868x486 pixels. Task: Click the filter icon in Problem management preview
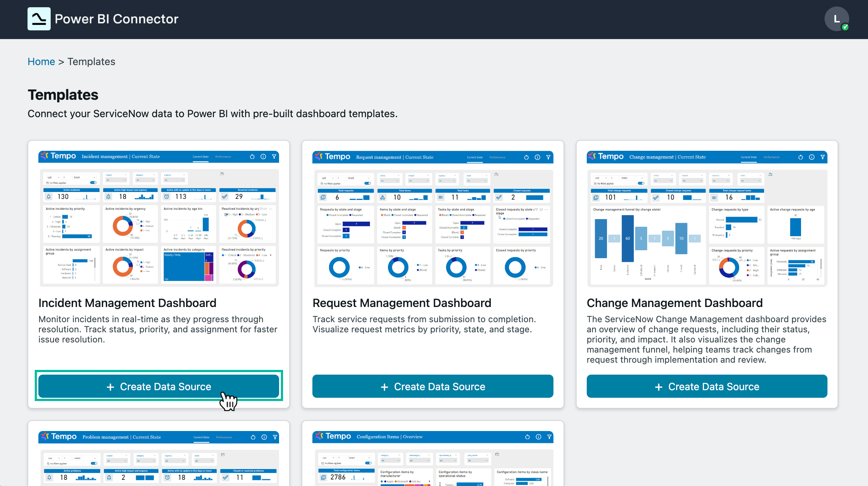275,437
